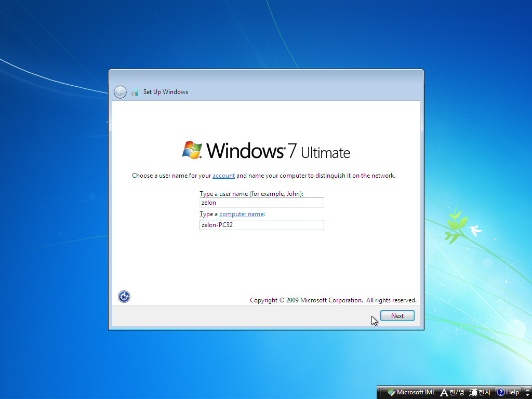Screen dimensions: 532x399
Task: Open the language bar options dropdown arrow
Action: 528,395
